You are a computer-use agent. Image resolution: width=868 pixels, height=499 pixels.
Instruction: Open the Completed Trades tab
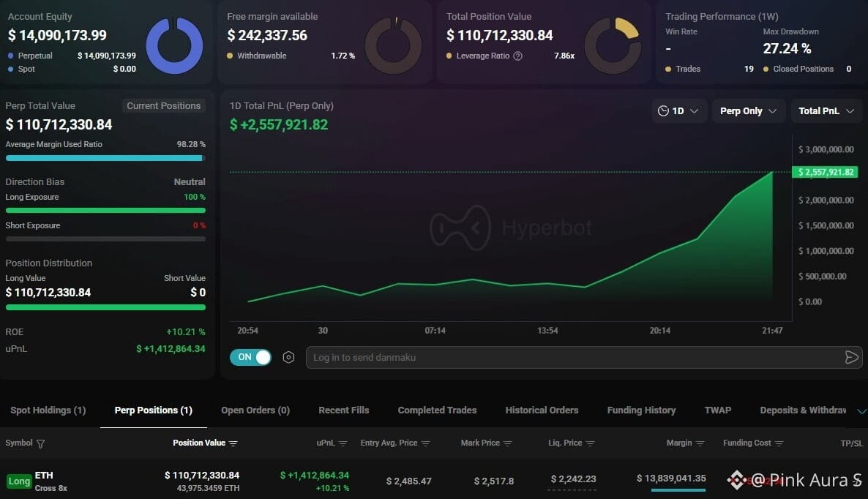point(438,410)
